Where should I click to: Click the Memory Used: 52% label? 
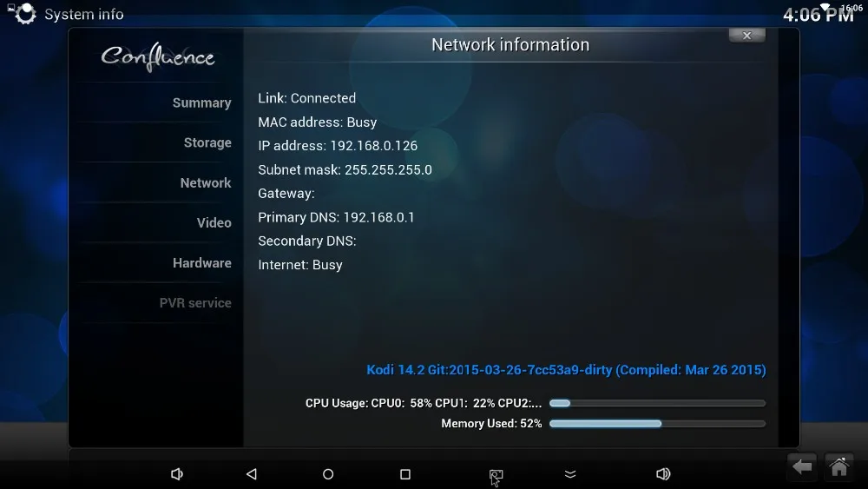pos(491,424)
